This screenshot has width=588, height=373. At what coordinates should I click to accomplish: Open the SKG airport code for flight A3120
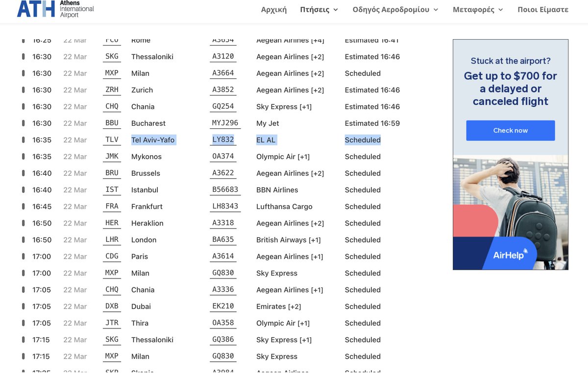coord(112,57)
